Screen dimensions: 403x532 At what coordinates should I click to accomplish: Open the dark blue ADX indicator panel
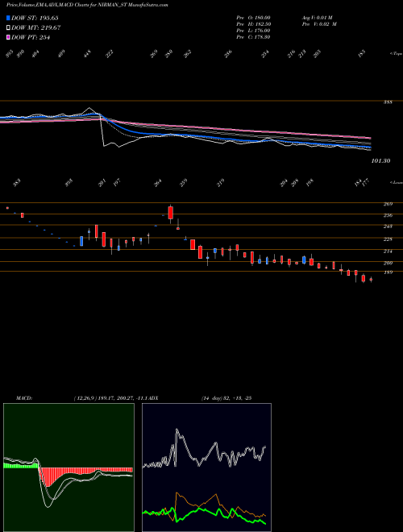pos(206,468)
